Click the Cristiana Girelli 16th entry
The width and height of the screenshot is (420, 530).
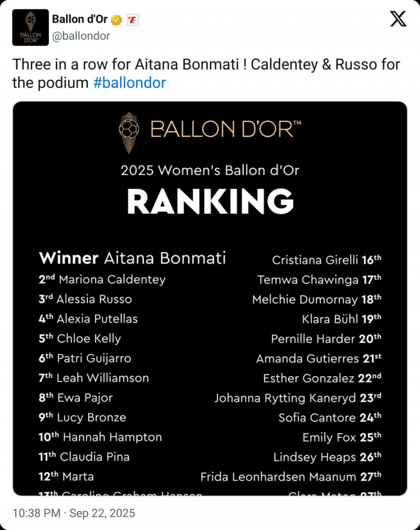pyautogui.click(x=326, y=259)
